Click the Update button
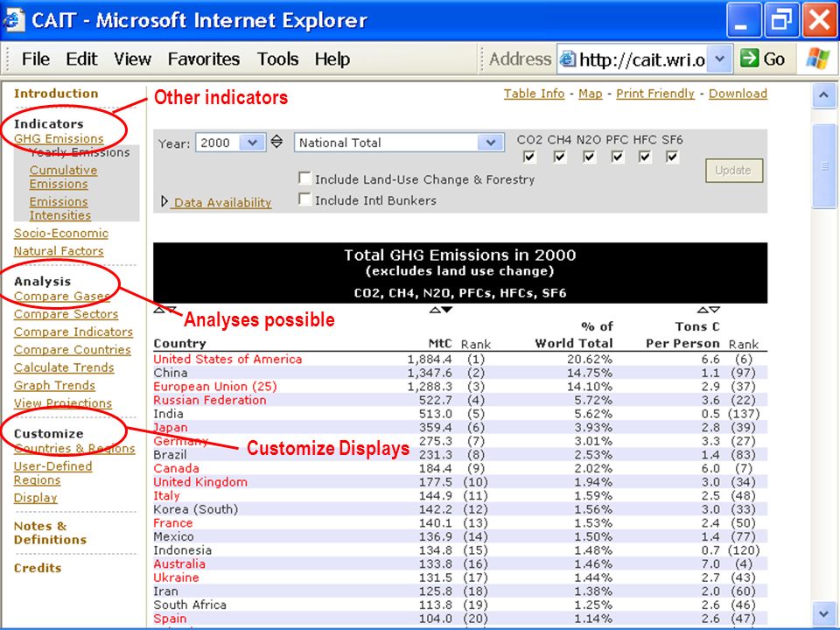The image size is (840, 630). [x=734, y=171]
